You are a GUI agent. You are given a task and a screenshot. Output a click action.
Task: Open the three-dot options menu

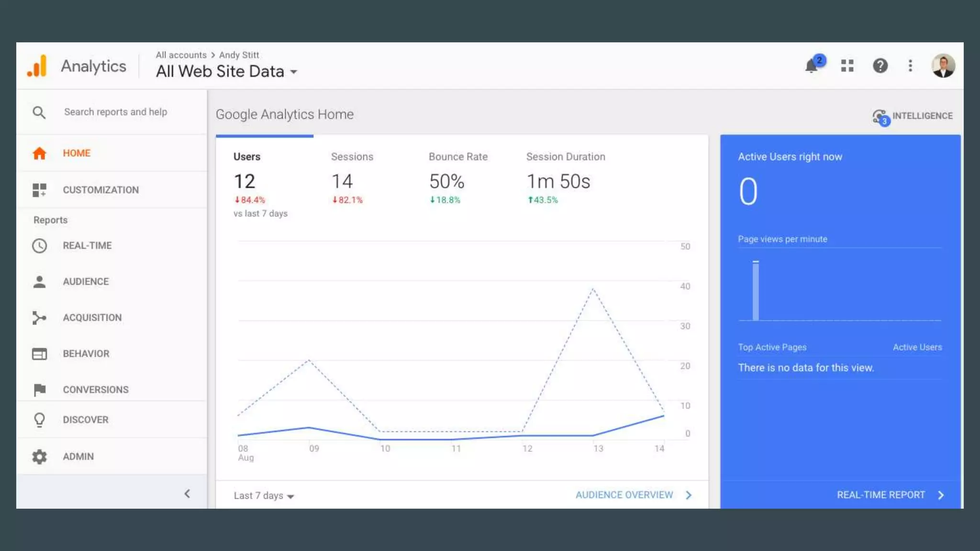910,66
